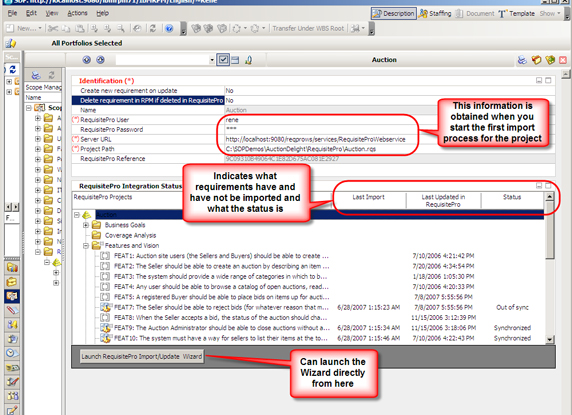
Task: Select the highlighted scope management sidebar icon
Action: click(x=12, y=296)
